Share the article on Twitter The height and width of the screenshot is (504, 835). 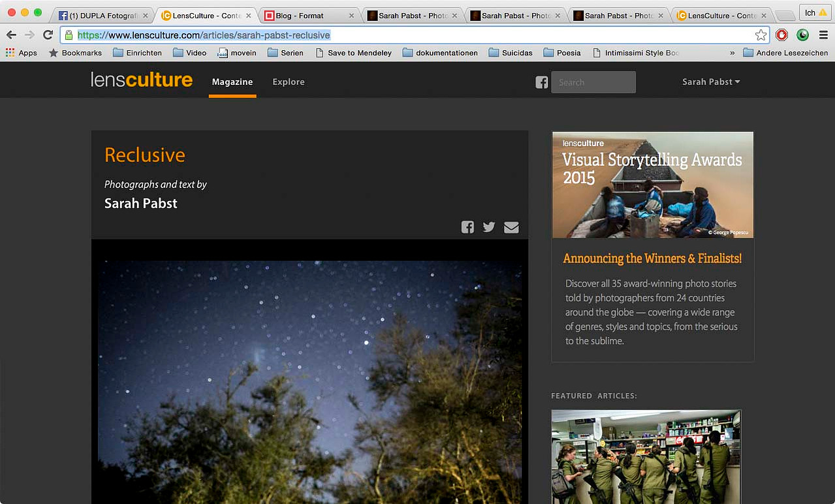click(x=489, y=227)
